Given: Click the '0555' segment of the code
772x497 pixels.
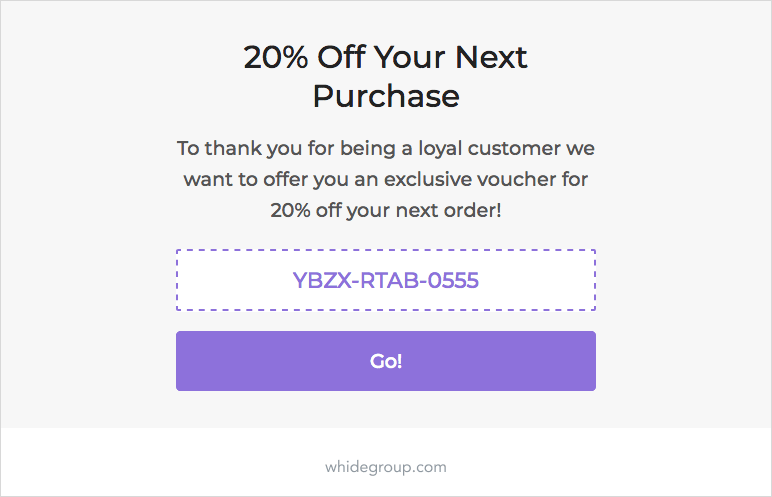Looking at the screenshot, I should pos(453,280).
